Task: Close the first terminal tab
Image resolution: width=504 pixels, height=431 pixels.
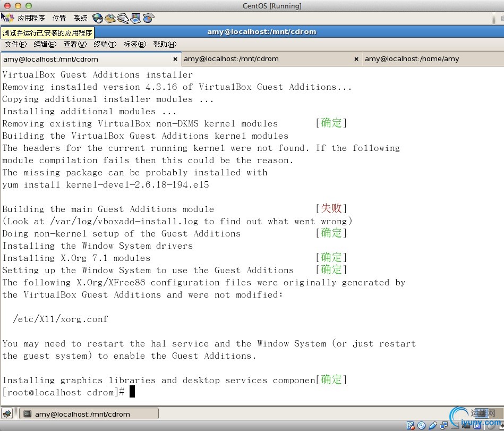Action: click(175, 59)
